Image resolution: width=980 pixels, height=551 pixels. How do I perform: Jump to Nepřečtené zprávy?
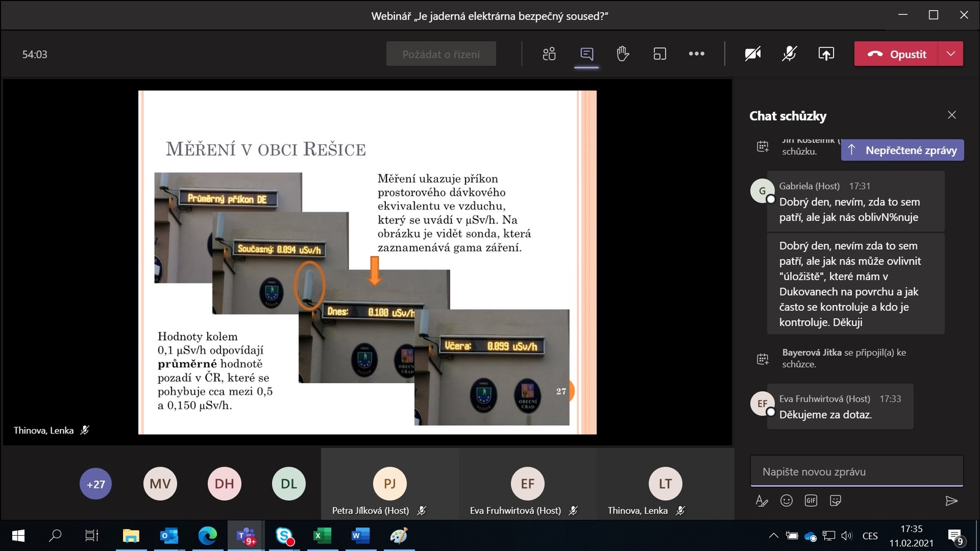point(902,150)
